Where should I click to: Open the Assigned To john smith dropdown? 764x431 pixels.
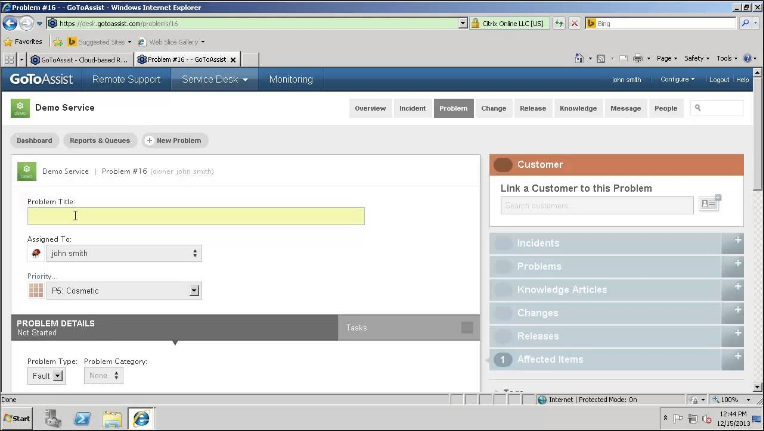(x=124, y=253)
